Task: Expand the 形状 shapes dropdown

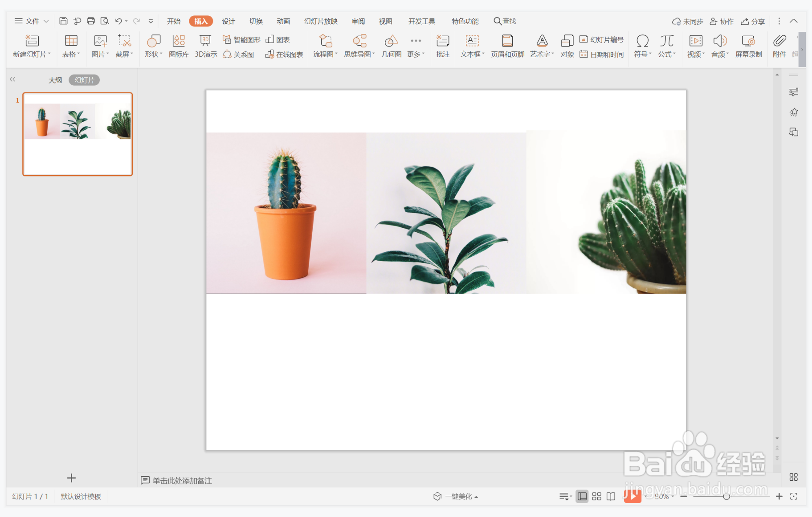Action: (x=154, y=54)
